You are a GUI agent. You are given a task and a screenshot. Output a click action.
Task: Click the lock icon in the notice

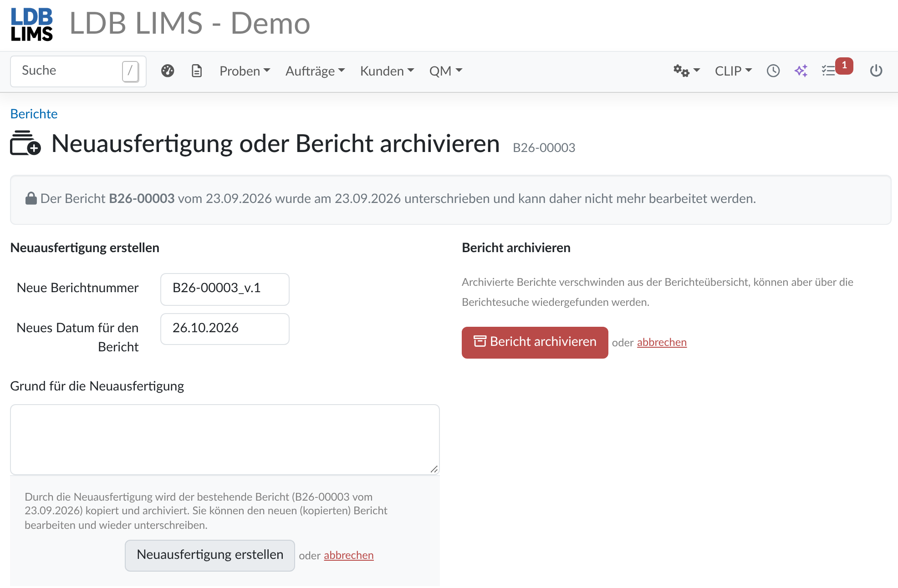pyautogui.click(x=31, y=199)
